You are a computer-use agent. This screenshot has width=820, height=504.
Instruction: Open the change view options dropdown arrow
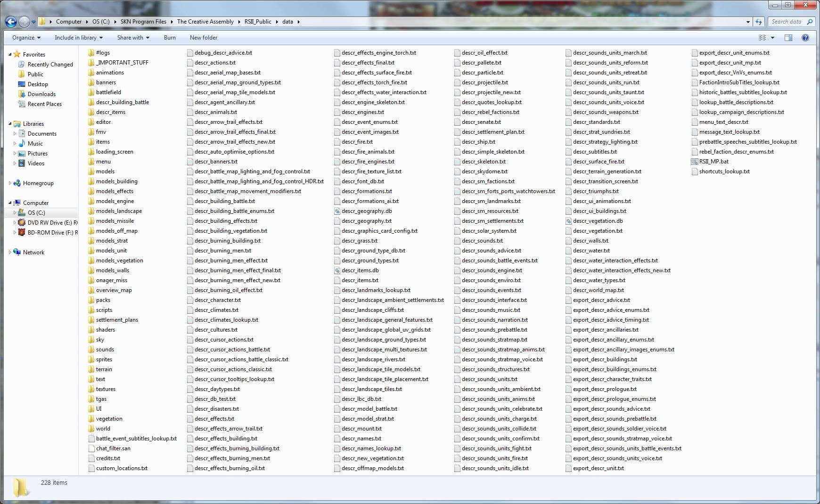pyautogui.click(x=772, y=38)
